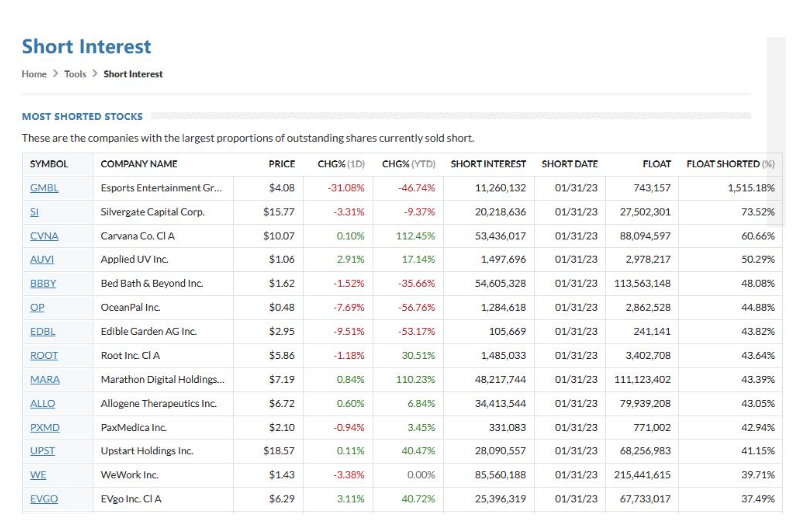Open the ALLO ticker link
Screen dimensions: 806x522
pos(43,404)
